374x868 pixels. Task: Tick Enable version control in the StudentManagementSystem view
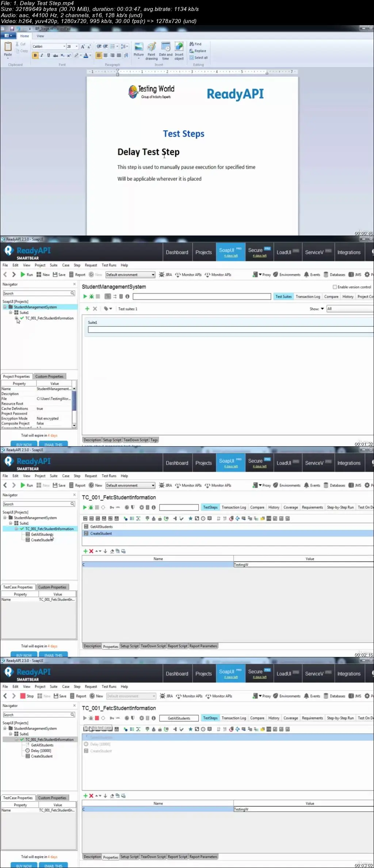click(335, 287)
